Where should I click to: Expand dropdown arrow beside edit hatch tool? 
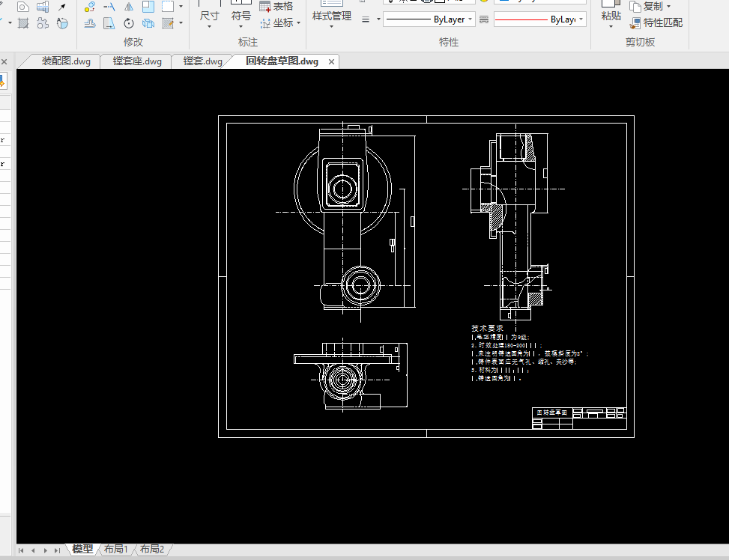[181, 22]
